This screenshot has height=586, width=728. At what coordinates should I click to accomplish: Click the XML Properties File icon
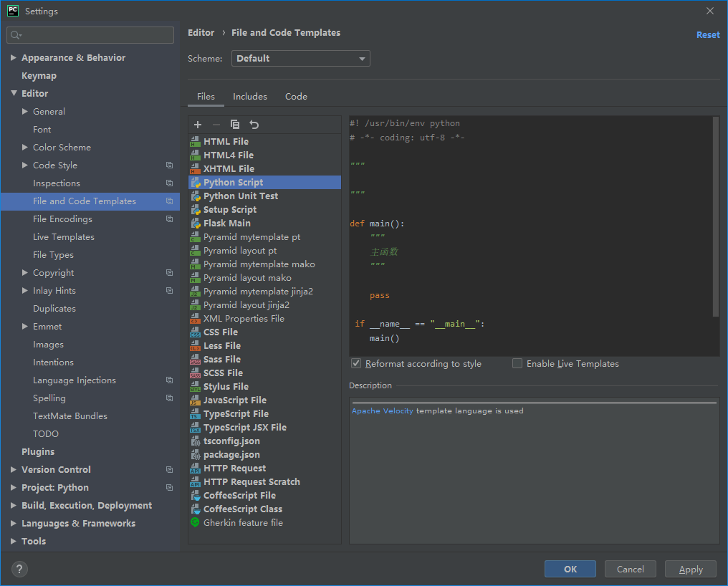coord(195,319)
